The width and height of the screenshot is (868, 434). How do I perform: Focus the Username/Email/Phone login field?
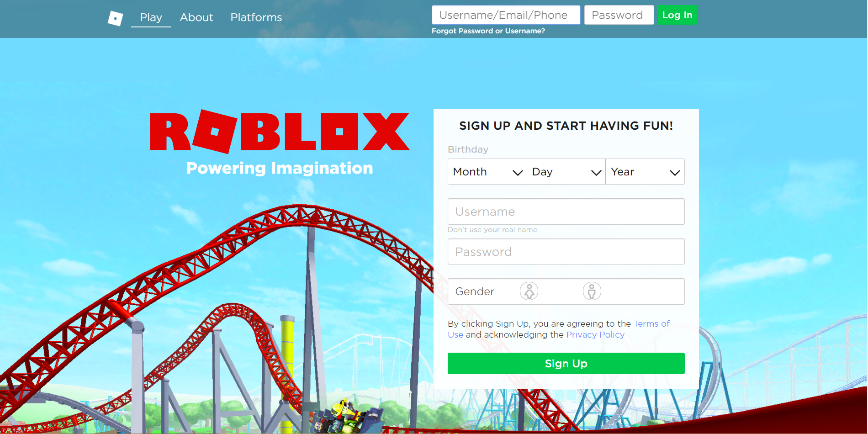(x=506, y=15)
